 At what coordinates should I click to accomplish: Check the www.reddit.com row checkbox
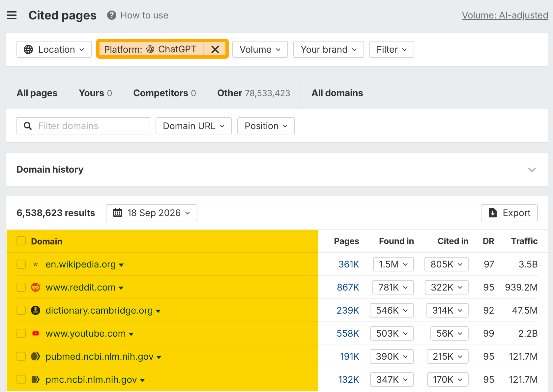point(21,287)
